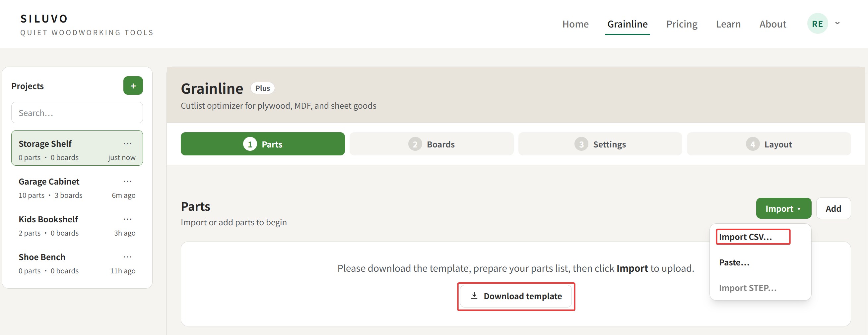Open the Storage Shelf project options menu
The image size is (868, 335).
(x=128, y=143)
